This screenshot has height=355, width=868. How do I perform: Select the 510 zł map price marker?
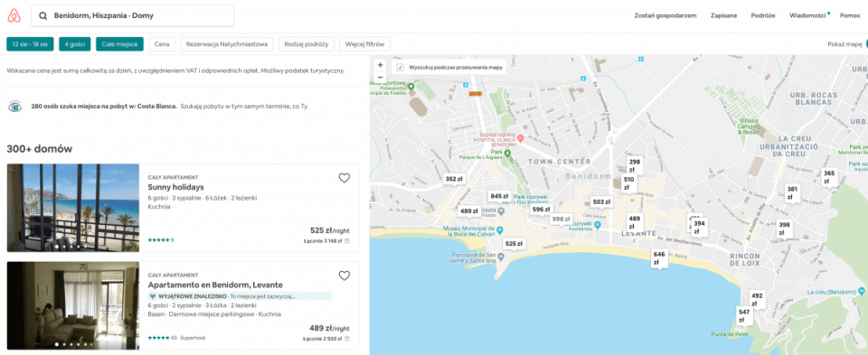(629, 183)
